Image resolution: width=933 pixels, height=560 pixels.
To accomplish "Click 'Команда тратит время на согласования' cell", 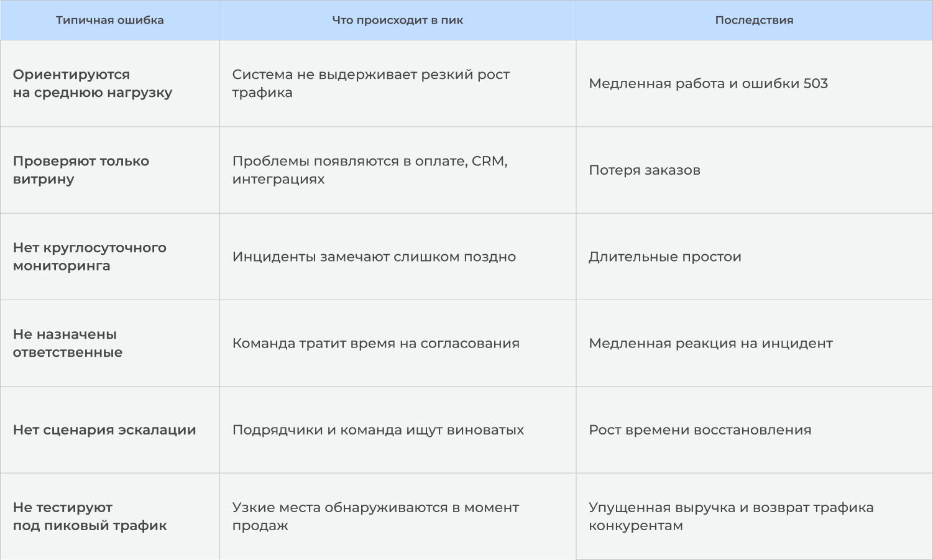I will click(398, 343).
